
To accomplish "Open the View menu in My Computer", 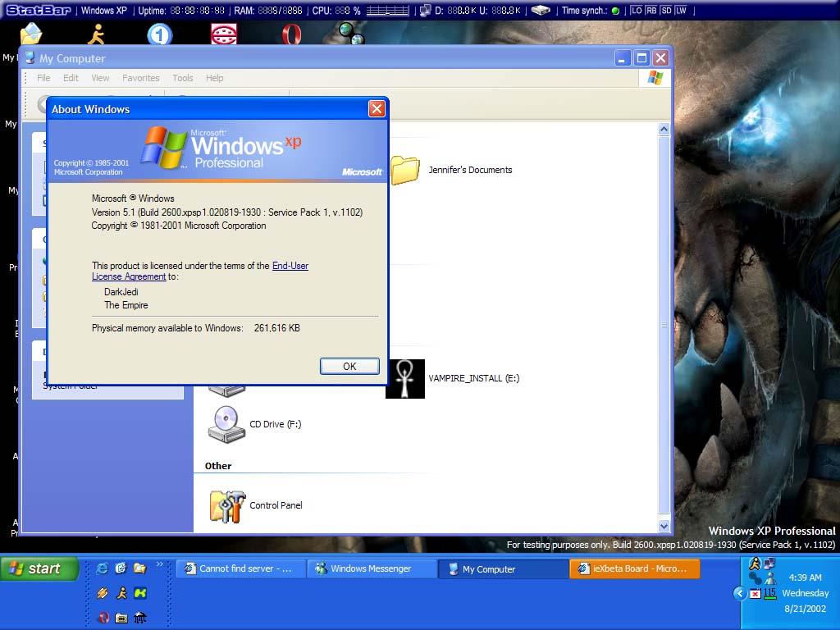I will pyautogui.click(x=100, y=78).
